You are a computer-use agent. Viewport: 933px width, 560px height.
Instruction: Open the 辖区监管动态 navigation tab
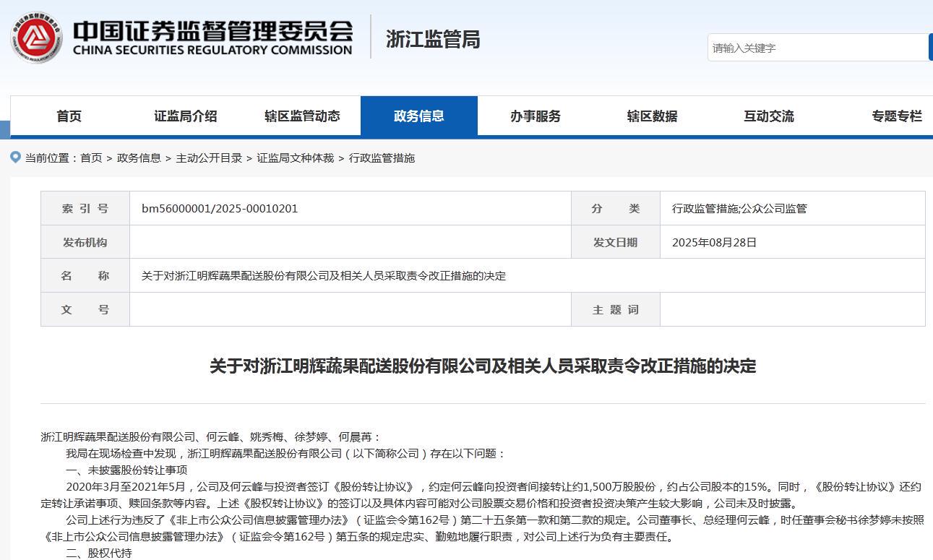click(x=302, y=116)
